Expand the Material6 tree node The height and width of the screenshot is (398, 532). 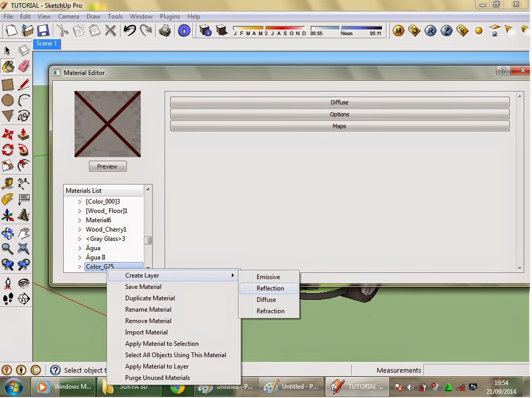point(80,220)
